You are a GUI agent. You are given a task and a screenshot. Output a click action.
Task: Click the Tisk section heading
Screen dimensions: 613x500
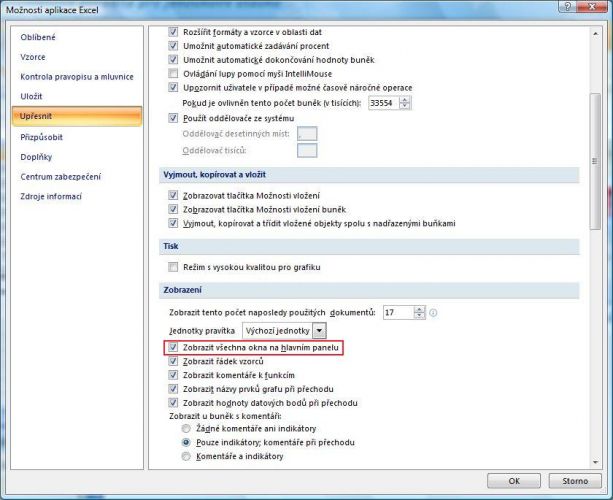(171, 246)
